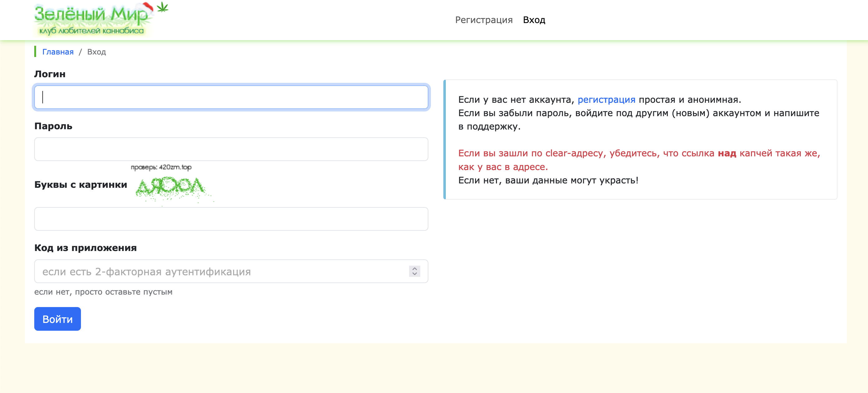Focus the Логин input field

(x=231, y=97)
